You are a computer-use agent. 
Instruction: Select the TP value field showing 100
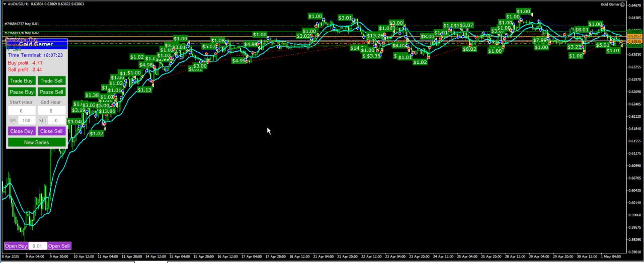(x=27, y=121)
